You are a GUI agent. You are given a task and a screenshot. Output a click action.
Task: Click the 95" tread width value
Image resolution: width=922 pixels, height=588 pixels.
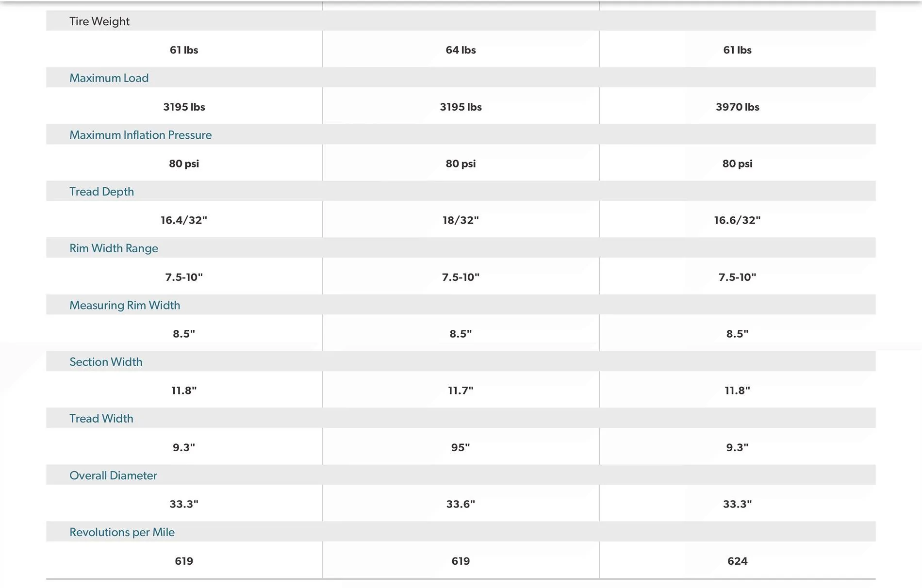(461, 447)
